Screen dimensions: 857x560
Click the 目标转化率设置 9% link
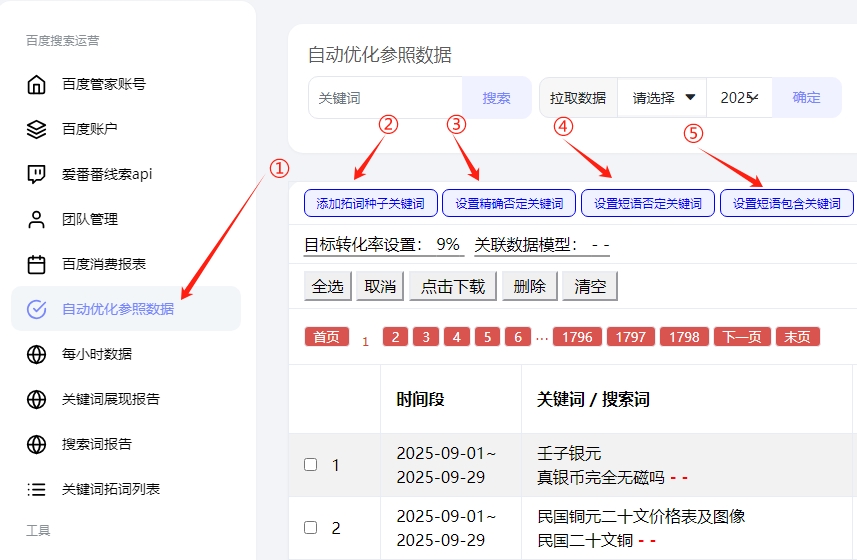coord(383,245)
